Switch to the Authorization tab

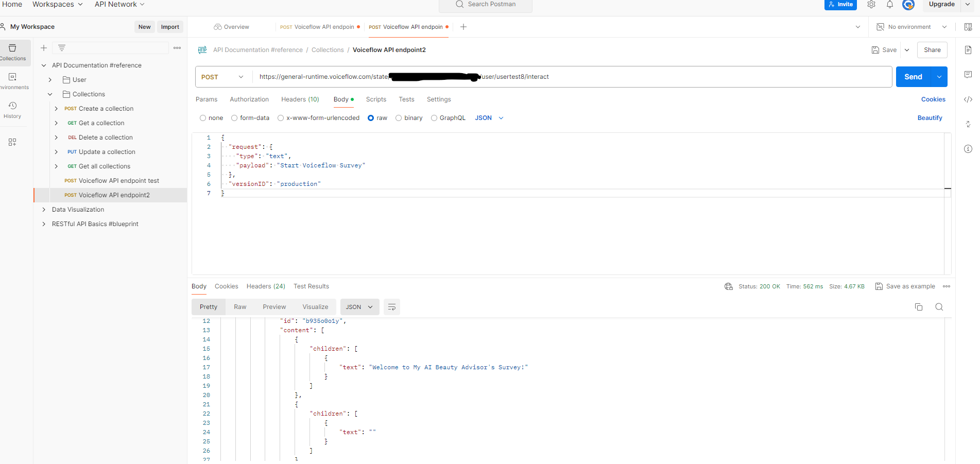point(249,99)
